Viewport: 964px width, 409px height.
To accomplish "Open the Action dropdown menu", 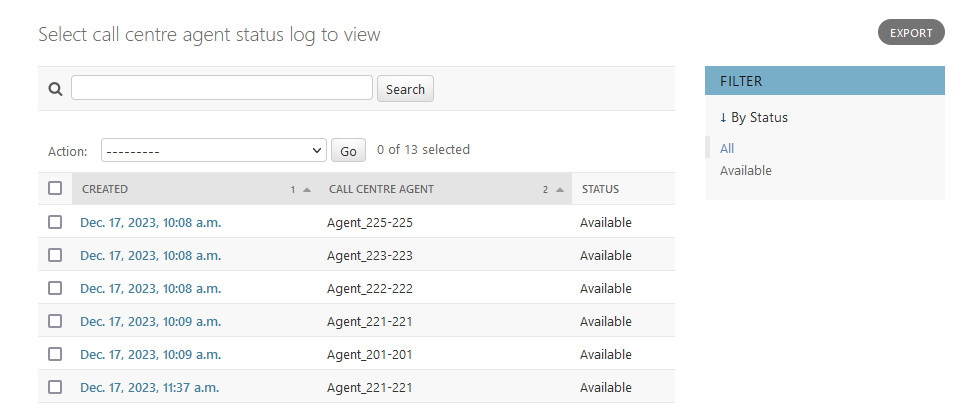I will [x=214, y=150].
